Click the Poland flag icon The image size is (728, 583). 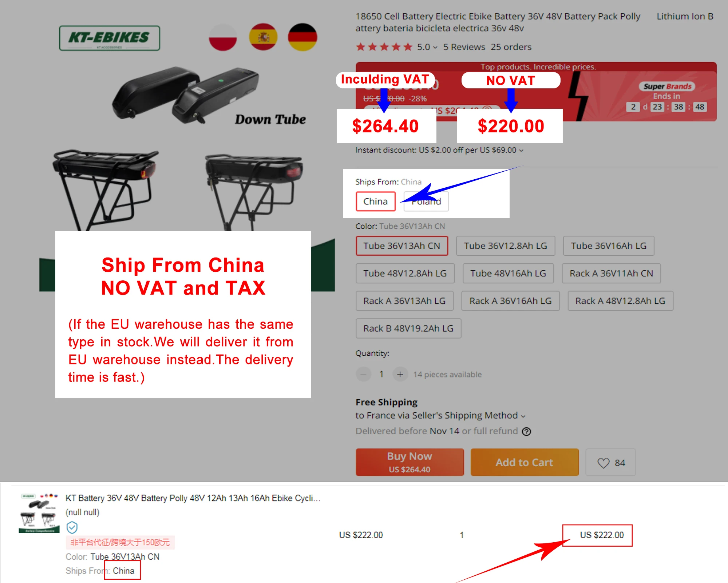223,37
